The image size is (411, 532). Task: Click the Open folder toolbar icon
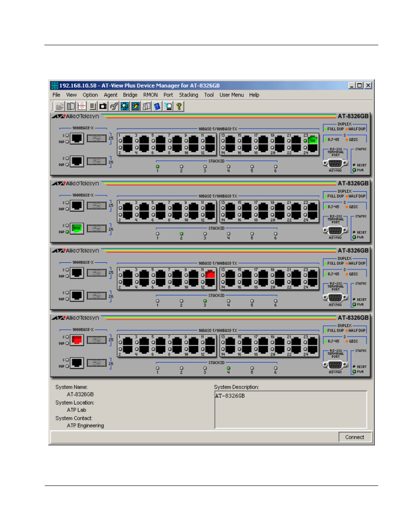[x=60, y=106]
